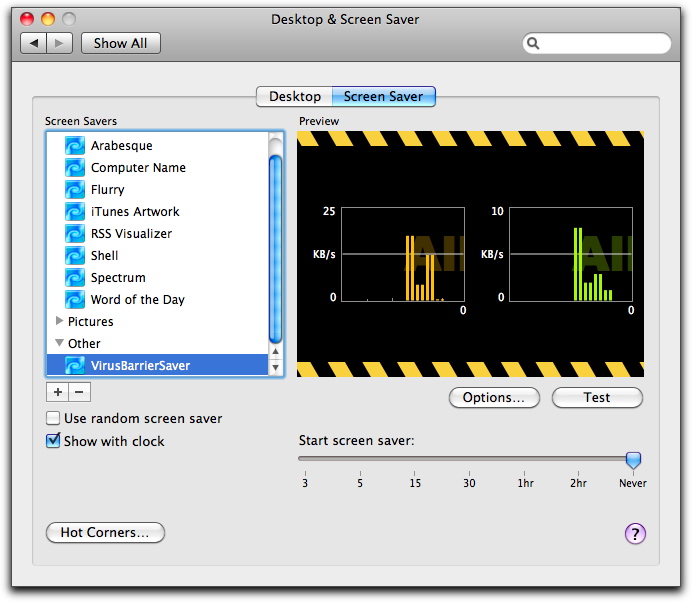The image size is (692, 602).
Task: Click the Spectrum screen saver icon
Action: pos(75,278)
